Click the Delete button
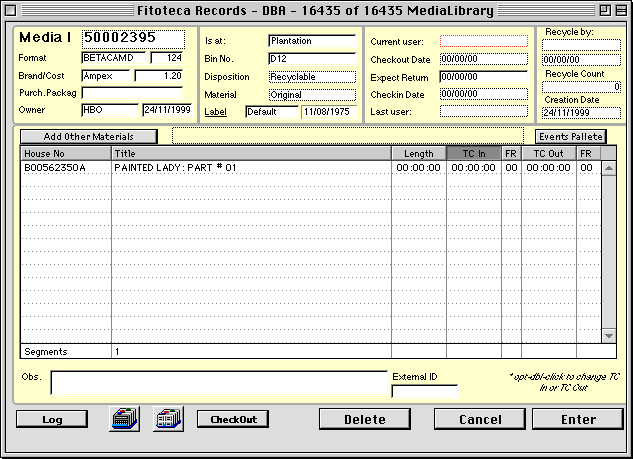633x459 pixels. 365,419
